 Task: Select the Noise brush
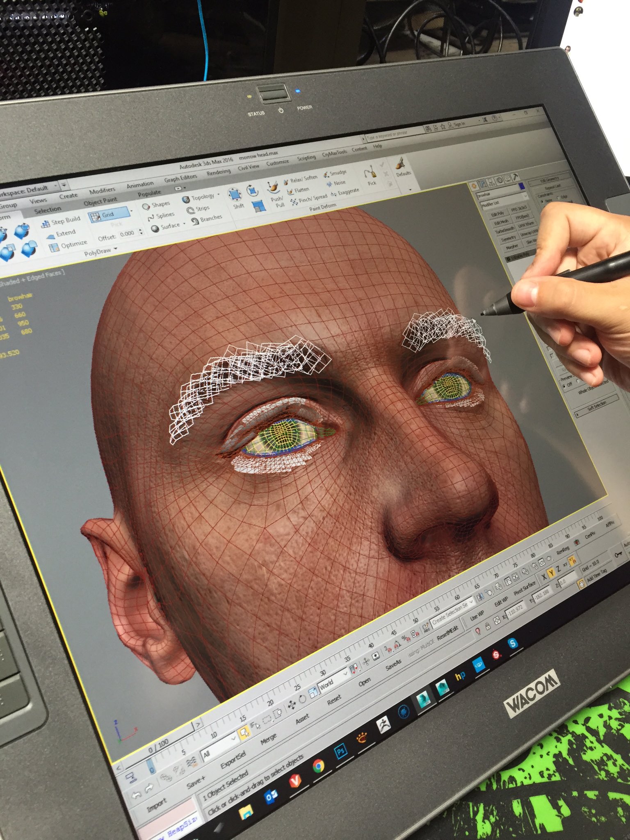pos(336,183)
